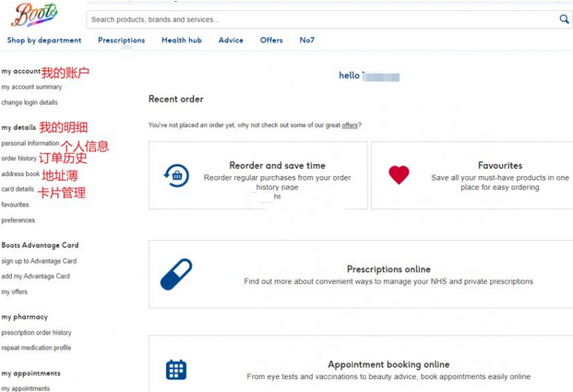
Task: Click the my pharmacy heading
Action: tap(25, 316)
